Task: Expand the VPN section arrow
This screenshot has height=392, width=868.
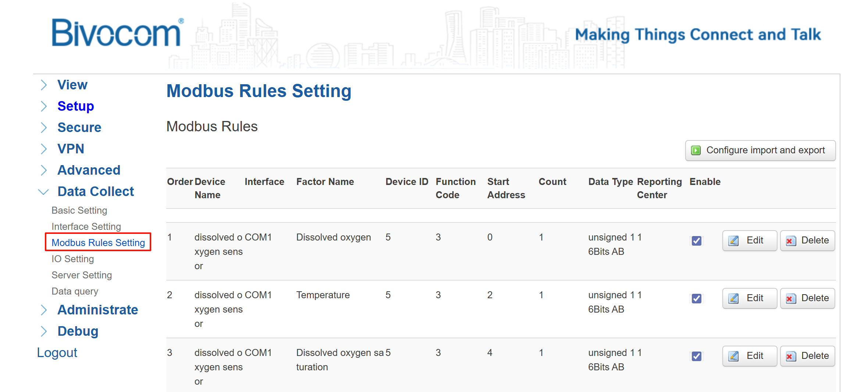Action: (x=43, y=149)
